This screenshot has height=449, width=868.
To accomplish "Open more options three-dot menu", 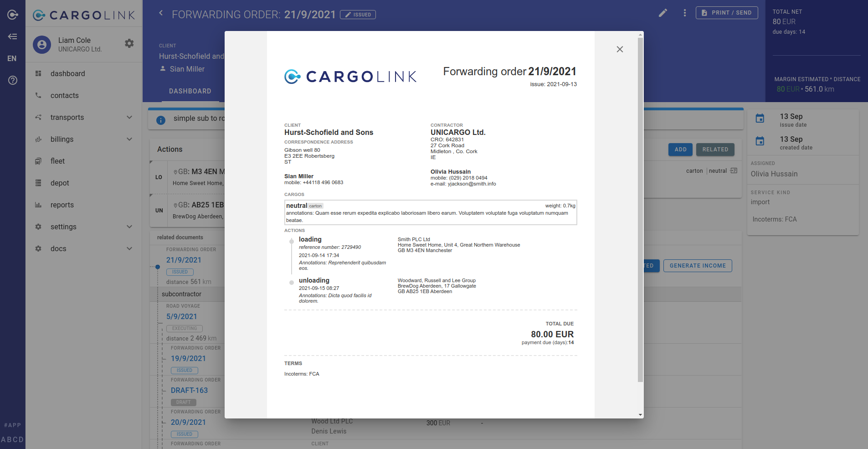I will [x=685, y=13].
